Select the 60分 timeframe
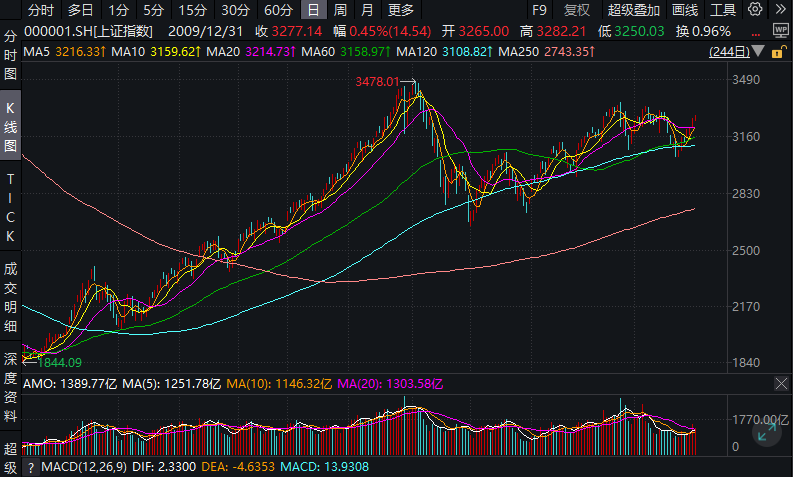 (278, 10)
